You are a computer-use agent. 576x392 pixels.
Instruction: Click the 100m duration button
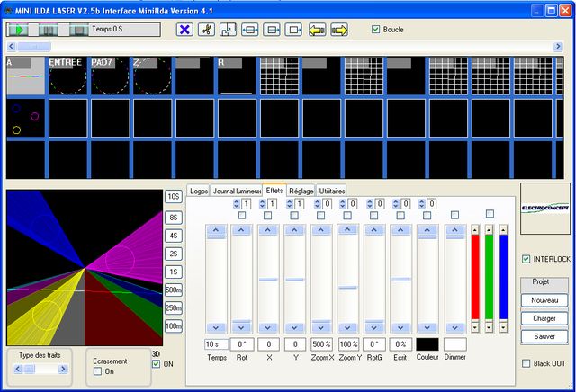(x=174, y=326)
